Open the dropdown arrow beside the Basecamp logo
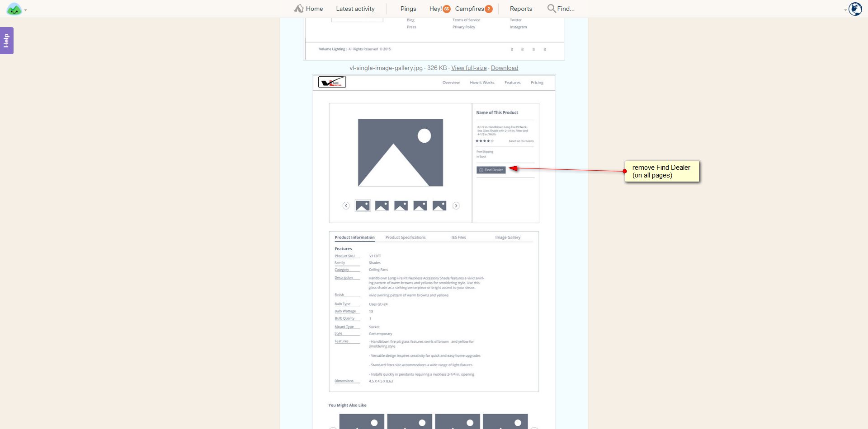 pyautogui.click(x=26, y=10)
